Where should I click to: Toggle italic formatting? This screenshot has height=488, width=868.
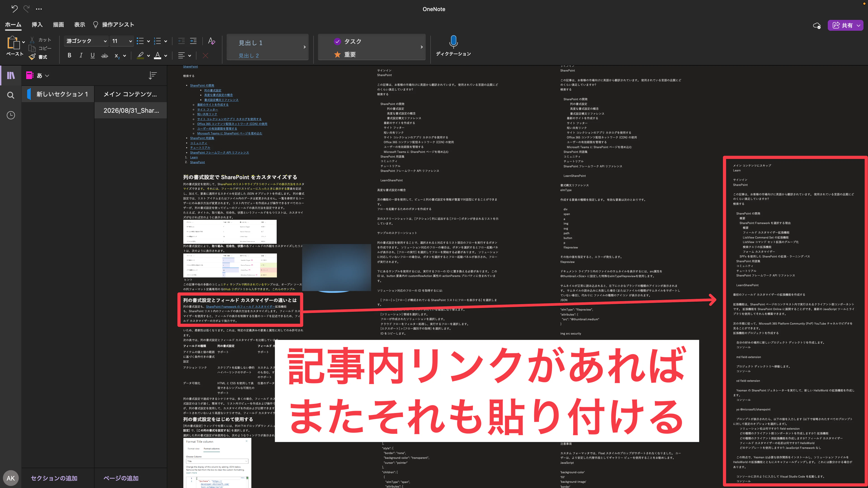tap(81, 56)
